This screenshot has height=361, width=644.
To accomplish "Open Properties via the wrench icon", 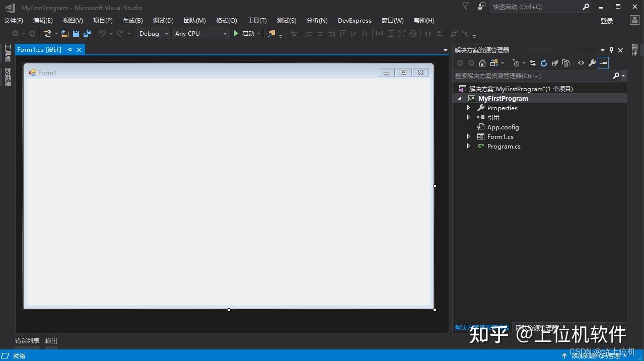I will point(592,63).
